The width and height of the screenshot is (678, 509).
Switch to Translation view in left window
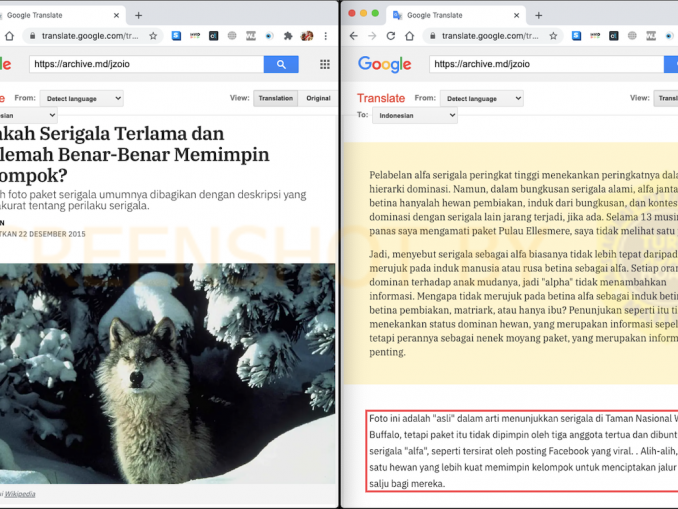coord(275,98)
